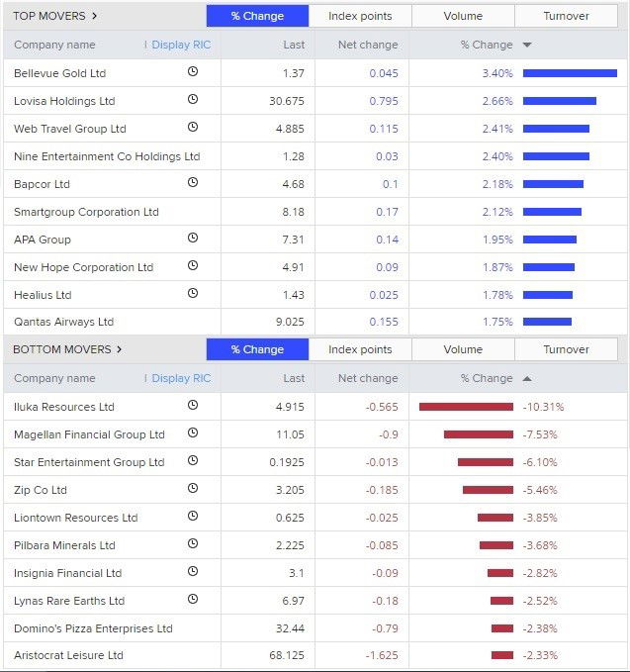
Task: Toggle Display RIC in Bottom Movers header
Action: 180,378
